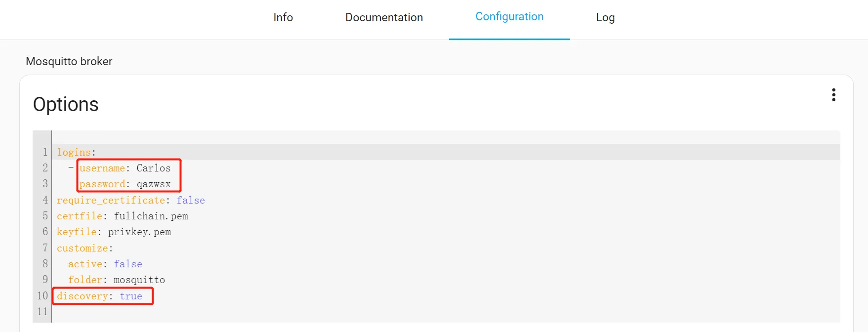Click the password value qazwsx

(x=153, y=184)
